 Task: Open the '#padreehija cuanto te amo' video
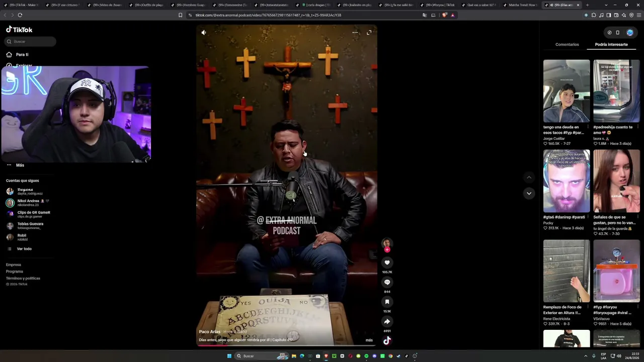click(x=616, y=91)
